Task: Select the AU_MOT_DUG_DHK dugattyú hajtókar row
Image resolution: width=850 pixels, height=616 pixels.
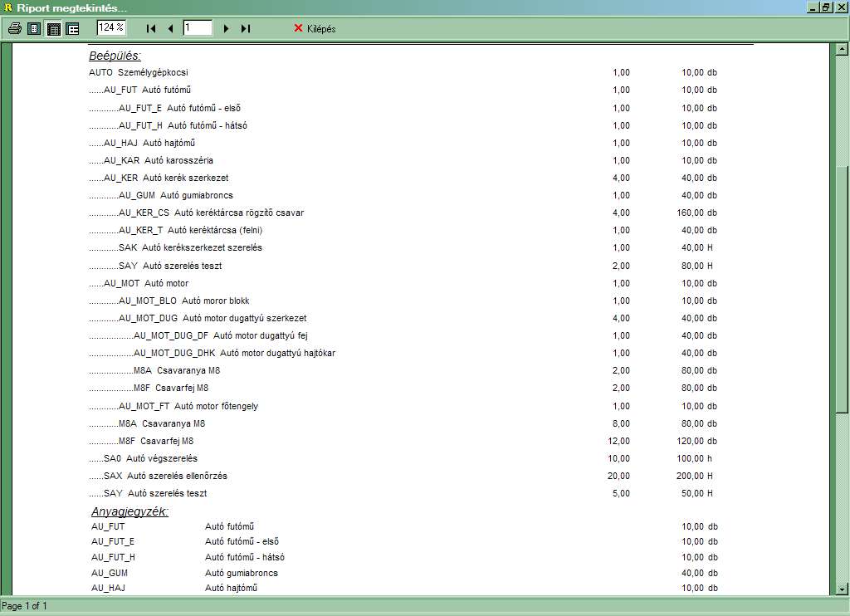Action: coord(403,353)
